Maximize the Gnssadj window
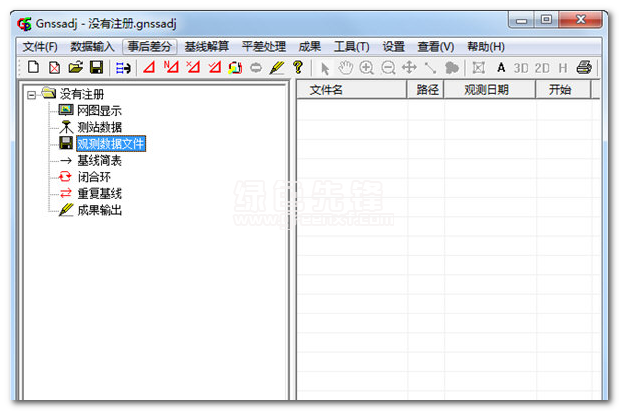 point(546,20)
